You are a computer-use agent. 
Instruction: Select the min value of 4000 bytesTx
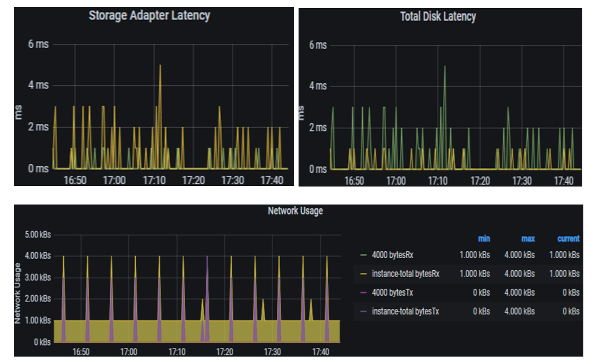tap(482, 292)
